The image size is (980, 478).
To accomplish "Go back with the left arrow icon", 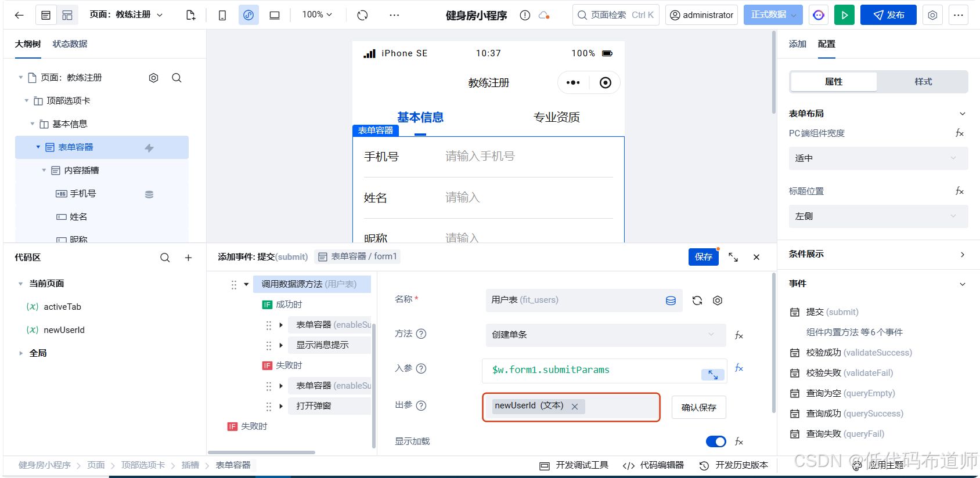I will [x=19, y=15].
